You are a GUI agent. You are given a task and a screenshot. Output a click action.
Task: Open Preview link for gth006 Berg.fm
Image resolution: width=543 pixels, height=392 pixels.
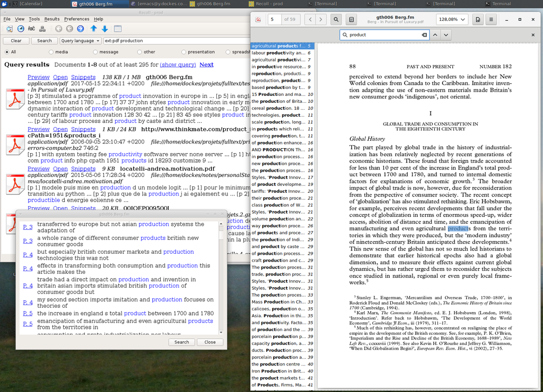coord(38,77)
